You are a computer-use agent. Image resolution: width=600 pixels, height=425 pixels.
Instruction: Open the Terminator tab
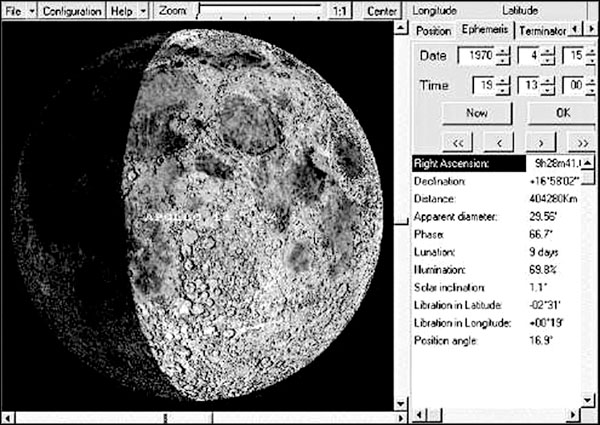[x=542, y=31]
